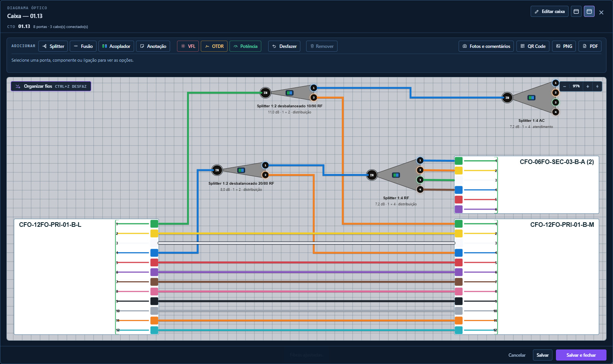Screen dimensions: 613x364
Task: Click Editar caixa button
Action: tap(549, 11)
